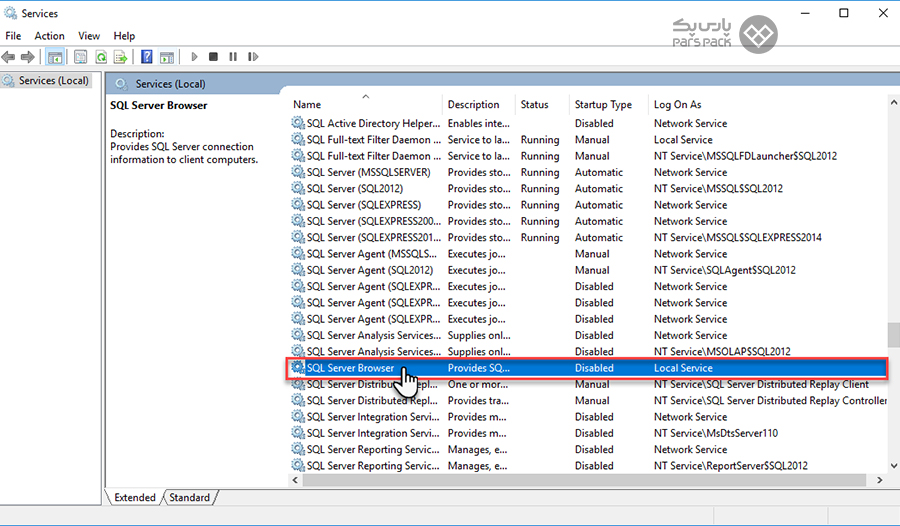900x526 pixels.
Task: Select the SQL Server Distributed Replay Controller cell
Action: click(x=770, y=400)
